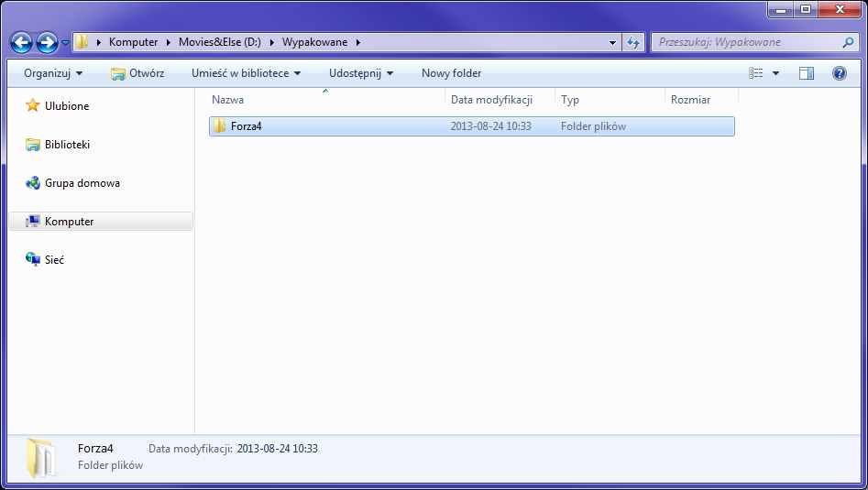
Task: Select Komputer in the address breadcrumb
Action: (133, 42)
